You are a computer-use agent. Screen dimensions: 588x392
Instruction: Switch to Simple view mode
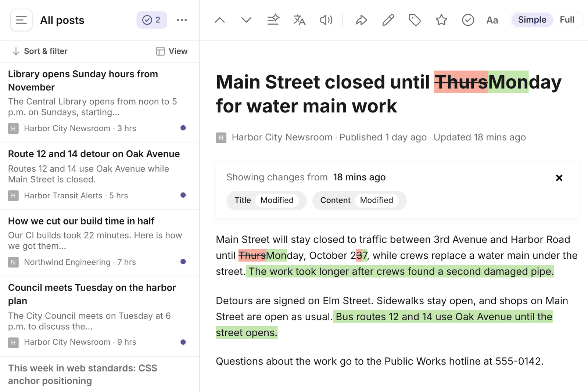pyautogui.click(x=532, y=20)
